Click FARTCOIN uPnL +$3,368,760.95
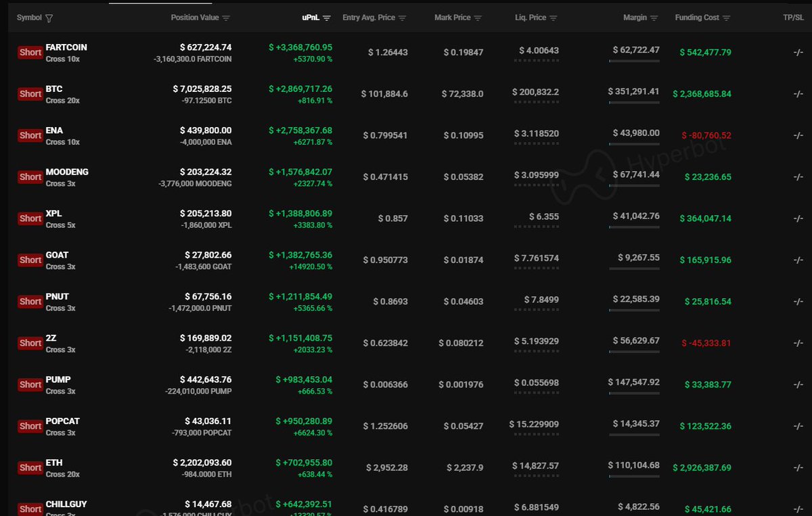 [x=300, y=47]
